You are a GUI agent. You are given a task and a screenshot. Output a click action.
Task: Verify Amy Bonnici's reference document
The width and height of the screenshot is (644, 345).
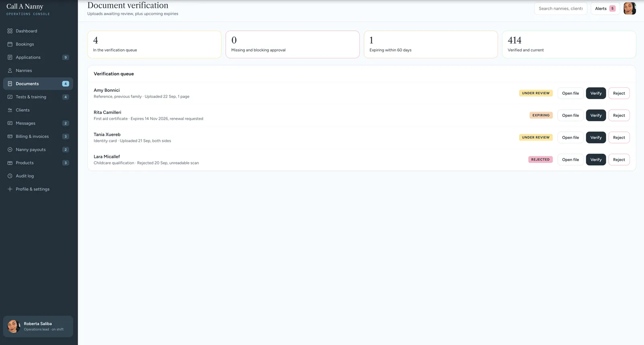(596, 93)
